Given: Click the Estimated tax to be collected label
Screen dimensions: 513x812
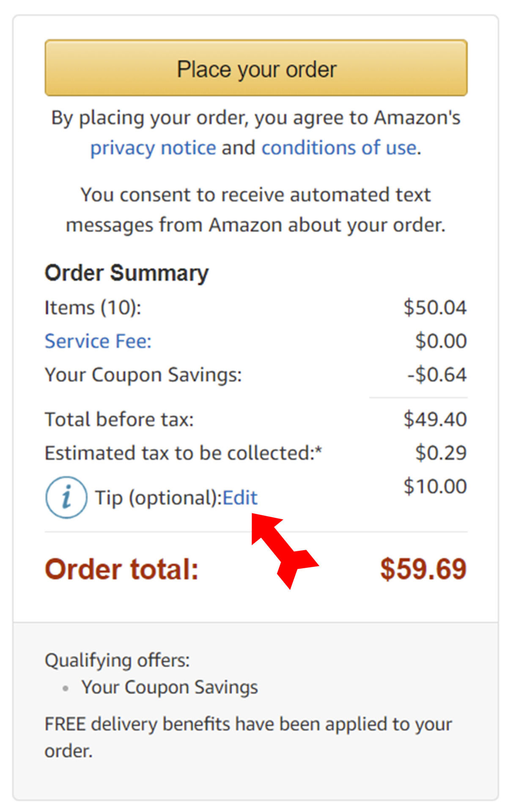Looking at the screenshot, I should point(183,453).
